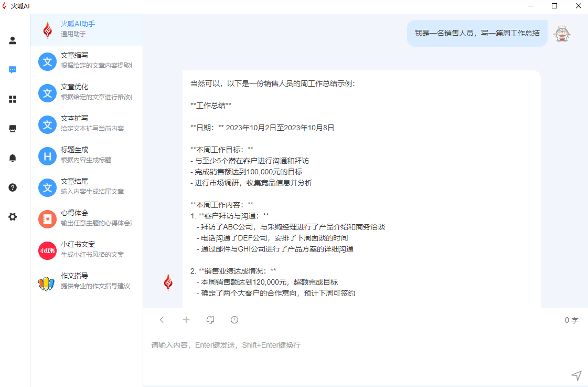Switch to the chat messages view
This screenshot has height=387, width=588.
pos(13,70)
